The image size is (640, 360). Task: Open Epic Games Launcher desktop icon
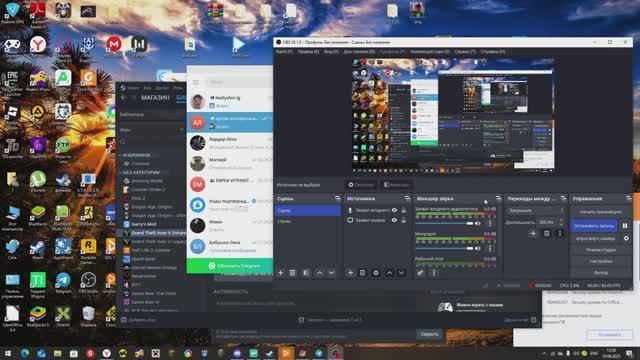[12, 81]
